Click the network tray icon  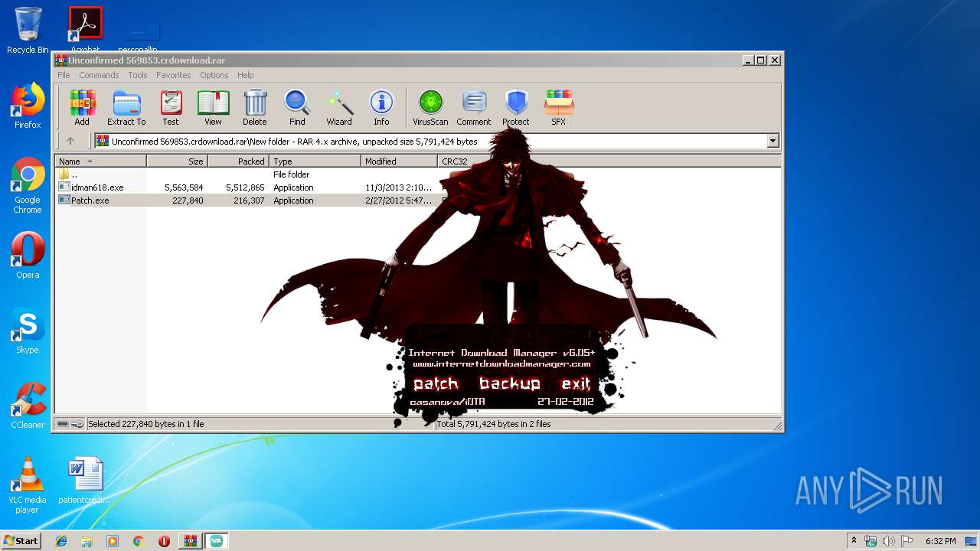(871, 541)
